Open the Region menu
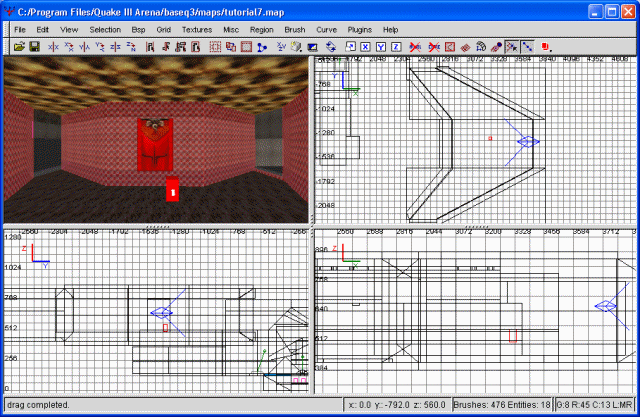Screen dimensions: 640x417 262,30
